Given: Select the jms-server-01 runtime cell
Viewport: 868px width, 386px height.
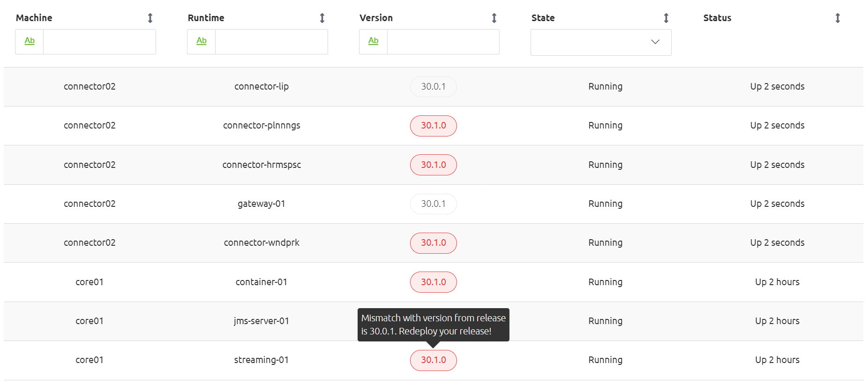Looking at the screenshot, I should 262,321.
